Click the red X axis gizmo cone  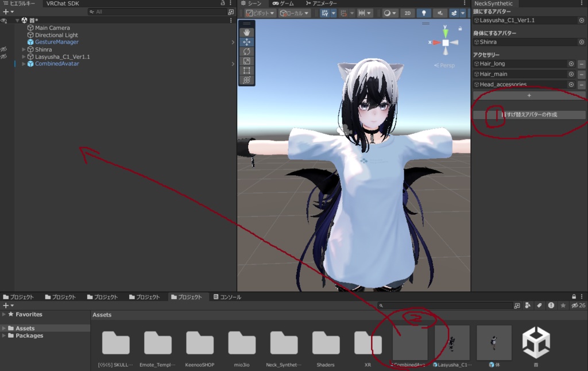pos(436,42)
